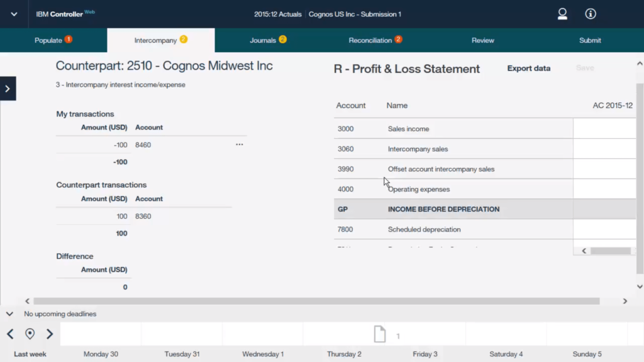Open the user profile icon
The width and height of the screenshot is (644, 362).
point(562,14)
